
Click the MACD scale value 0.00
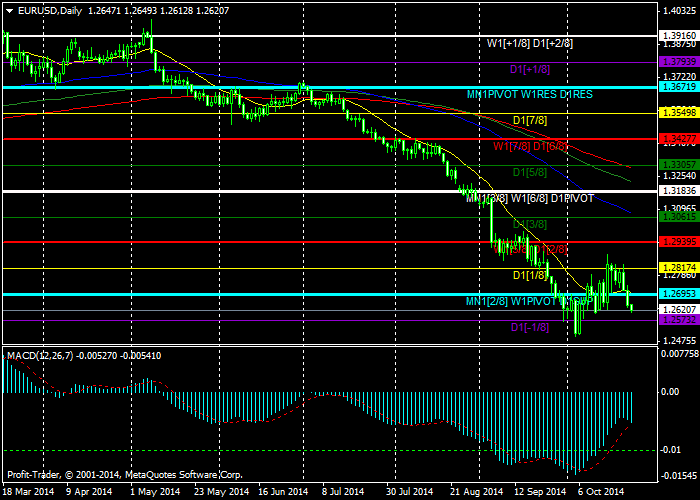pyautogui.click(x=670, y=392)
